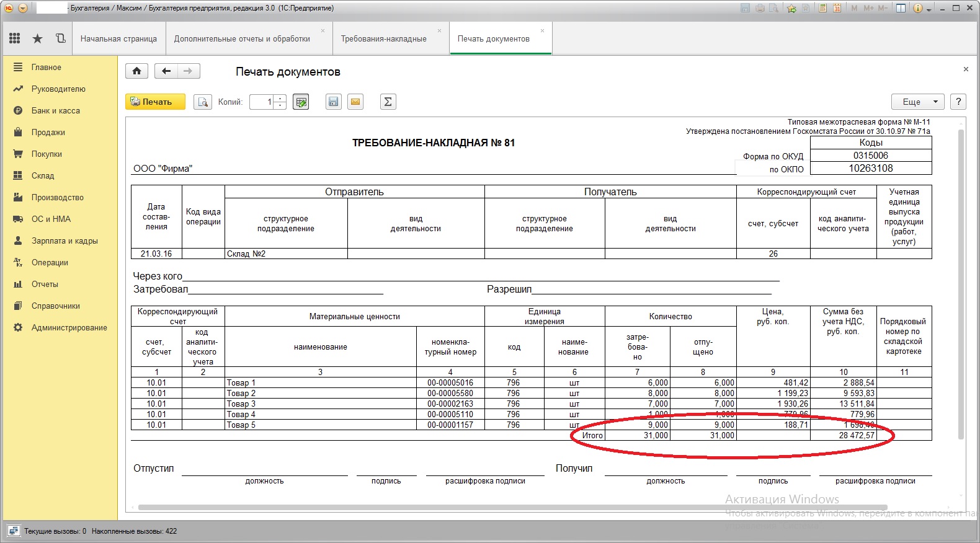Send document by email envelope icon

pyautogui.click(x=355, y=102)
